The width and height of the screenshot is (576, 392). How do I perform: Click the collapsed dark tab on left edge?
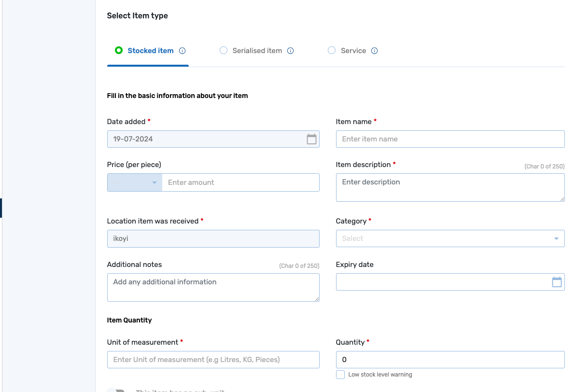tap(1, 208)
